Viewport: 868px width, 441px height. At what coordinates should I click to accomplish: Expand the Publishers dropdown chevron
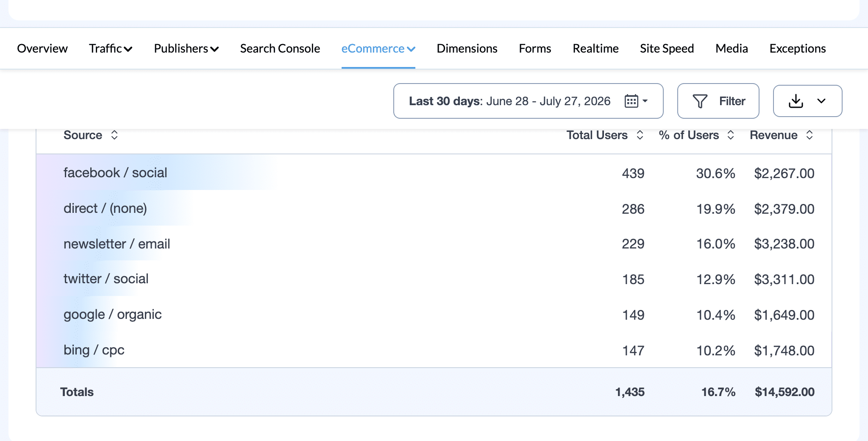(x=214, y=49)
